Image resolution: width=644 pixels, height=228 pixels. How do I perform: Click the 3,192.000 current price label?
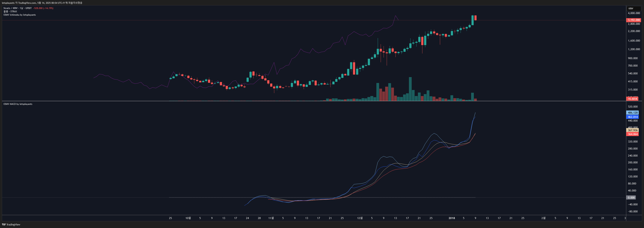(x=633, y=20)
